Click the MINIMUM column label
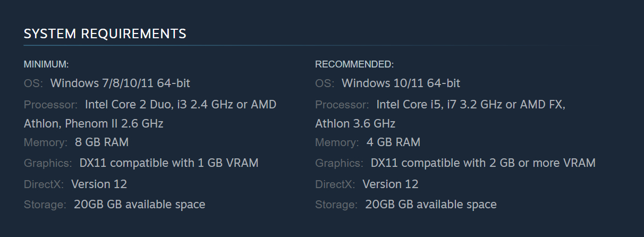Viewport: 644px width, 237px height. (x=46, y=64)
